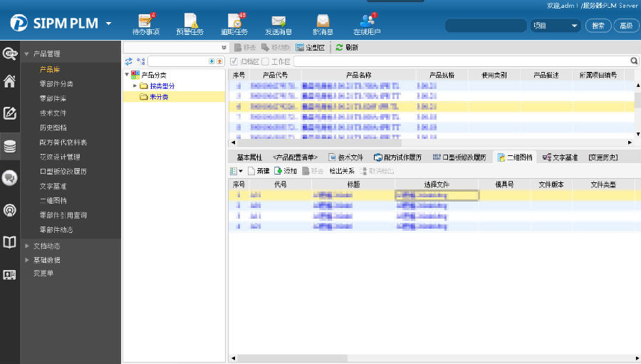Click the 添加 add button
Image resolution: width=641 pixels, height=364 pixels.
point(286,171)
